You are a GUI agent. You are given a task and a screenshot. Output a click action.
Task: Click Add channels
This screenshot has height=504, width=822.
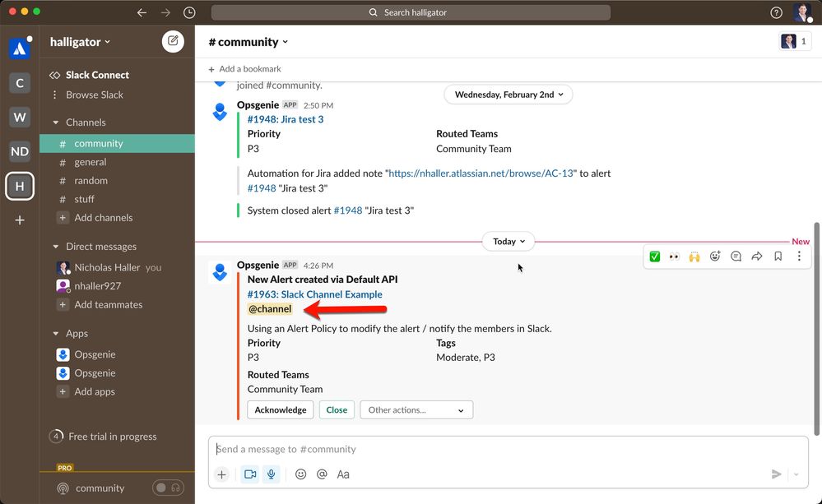tap(104, 218)
